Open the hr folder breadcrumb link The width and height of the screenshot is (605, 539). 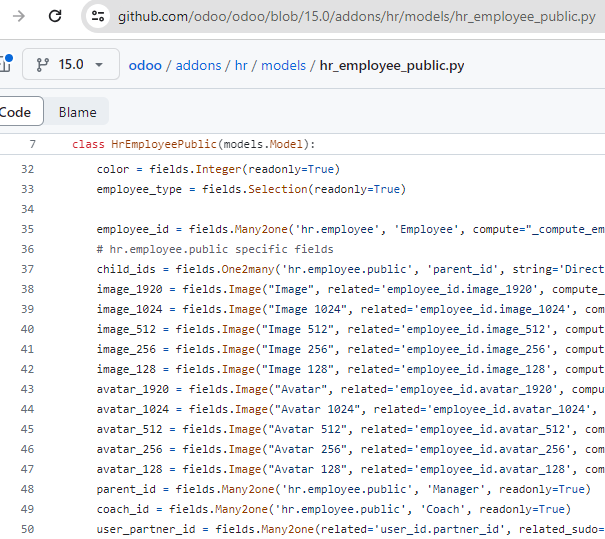[241, 66]
